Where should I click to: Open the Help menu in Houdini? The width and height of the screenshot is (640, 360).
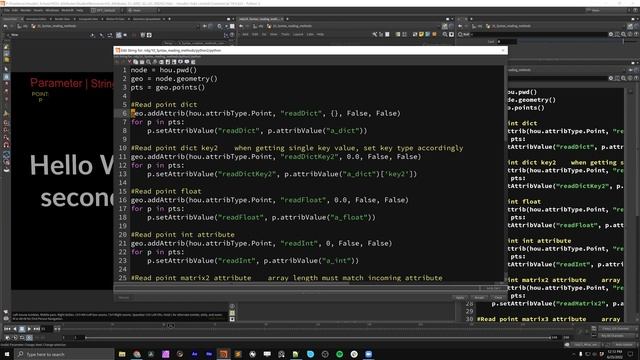coord(80,10)
